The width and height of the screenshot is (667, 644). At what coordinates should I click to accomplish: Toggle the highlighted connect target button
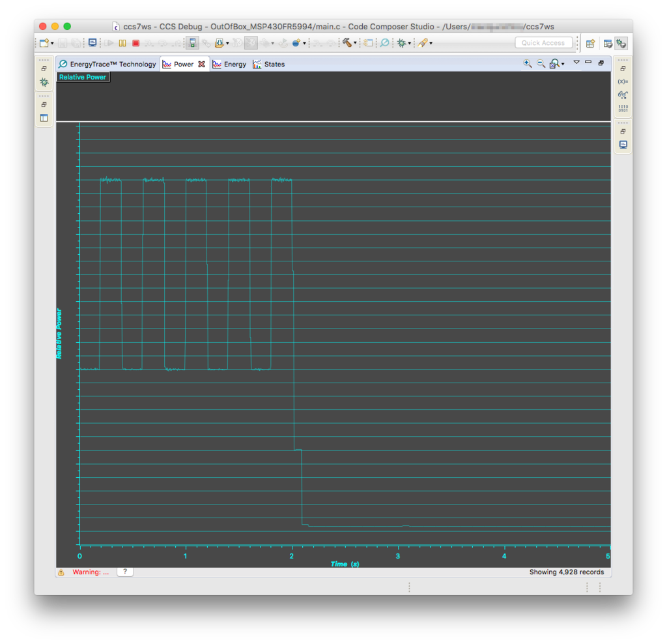[192, 42]
